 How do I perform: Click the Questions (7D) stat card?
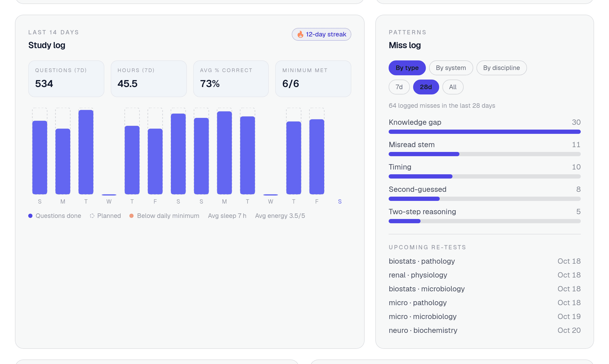[x=66, y=79]
